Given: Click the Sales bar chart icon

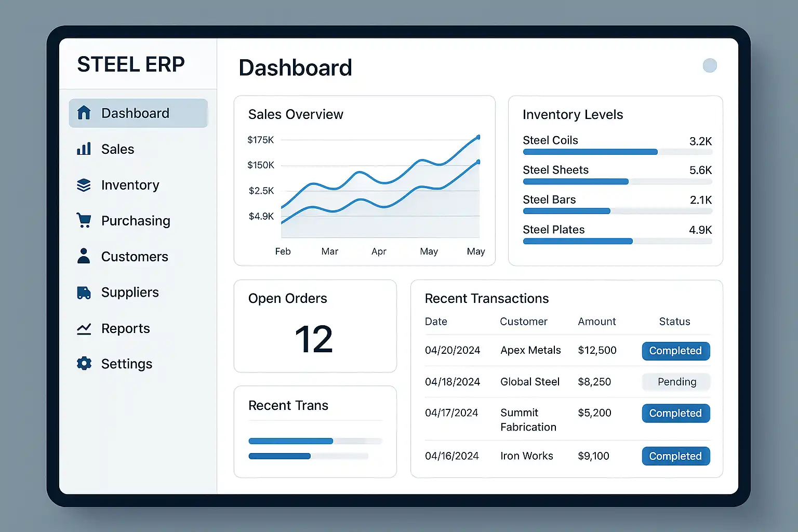Looking at the screenshot, I should click(x=84, y=149).
